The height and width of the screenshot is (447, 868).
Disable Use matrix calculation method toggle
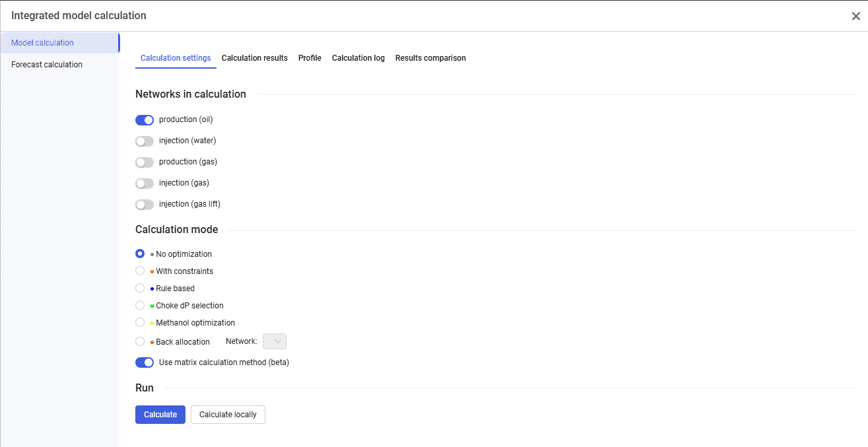click(145, 362)
